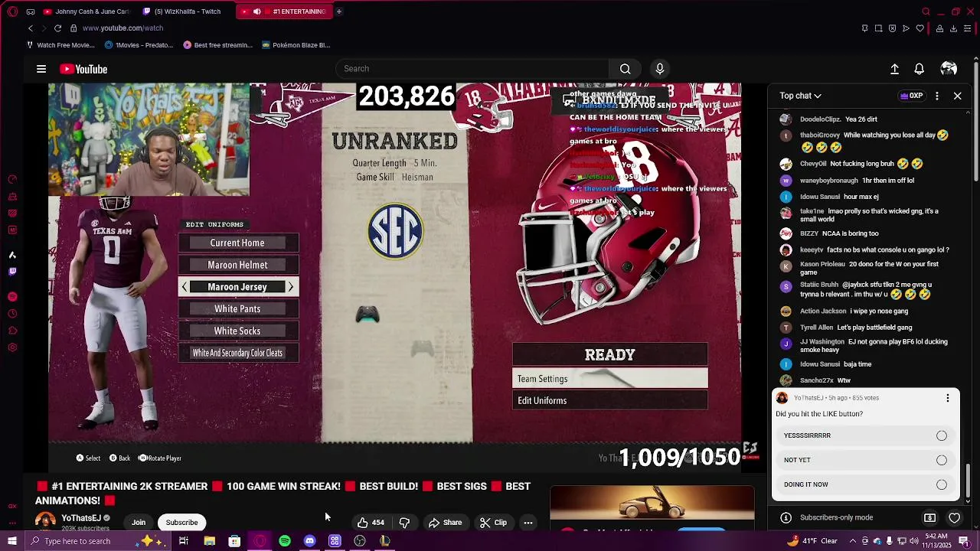Click the Super Chat dollar icon
This screenshot has height=551, width=980.
(x=929, y=518)
